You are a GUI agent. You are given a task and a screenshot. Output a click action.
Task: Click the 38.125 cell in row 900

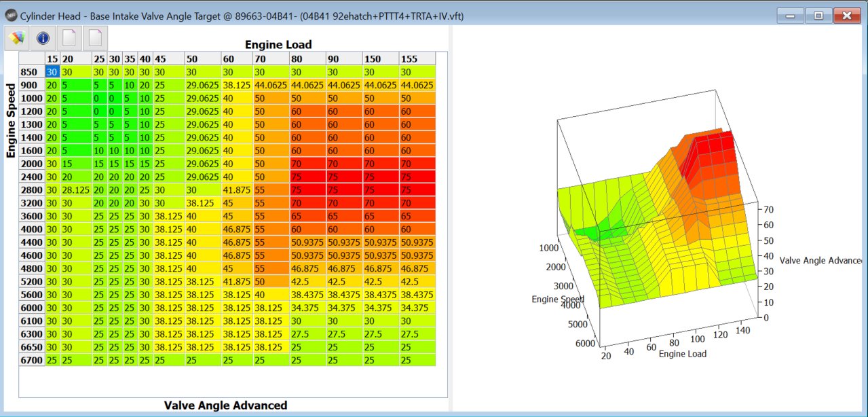[238, 85]
